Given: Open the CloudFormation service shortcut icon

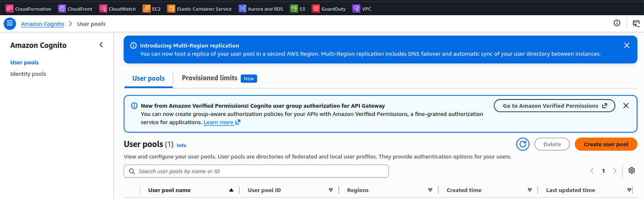Looking at the screenshot, I should 9,9.
